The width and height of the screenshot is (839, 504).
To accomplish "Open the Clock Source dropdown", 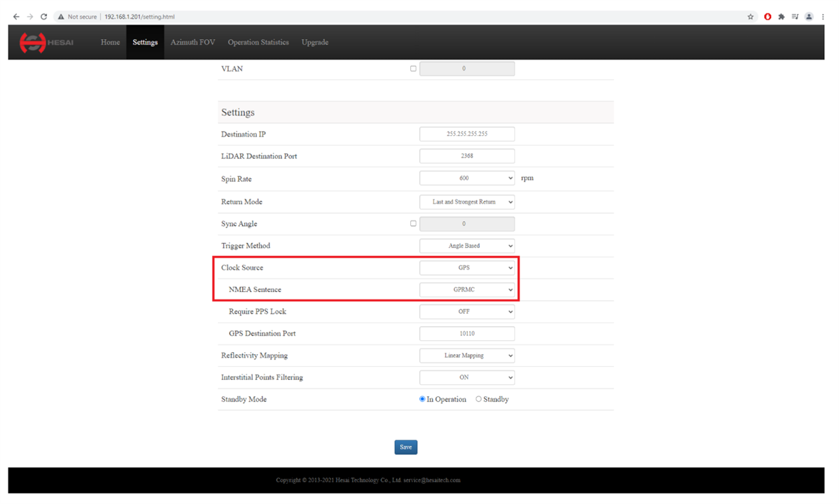I will [466, 268].
